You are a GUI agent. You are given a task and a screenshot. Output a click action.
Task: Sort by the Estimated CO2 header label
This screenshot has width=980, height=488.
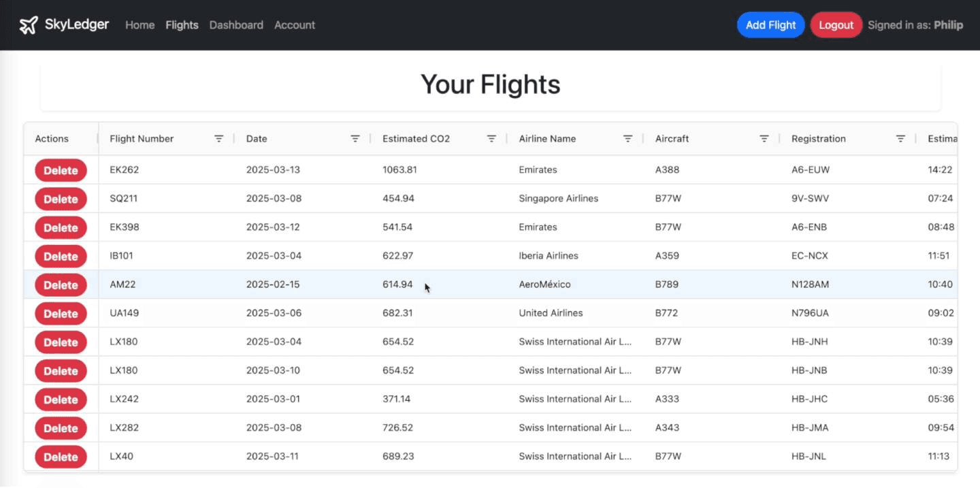pos(416,139)
